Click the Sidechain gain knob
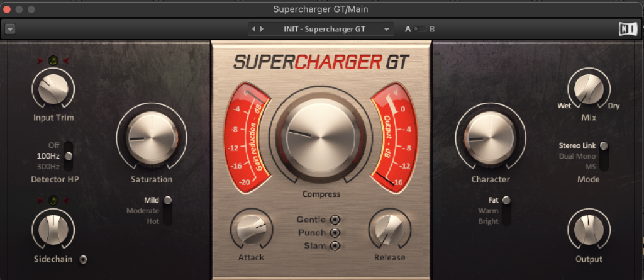Screen dimensions: 644x280 53,228
